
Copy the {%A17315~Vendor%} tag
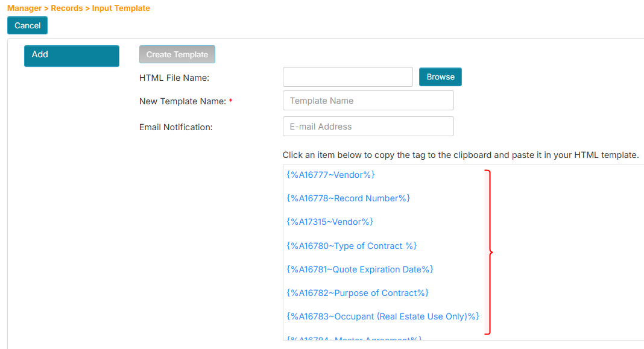330,222
